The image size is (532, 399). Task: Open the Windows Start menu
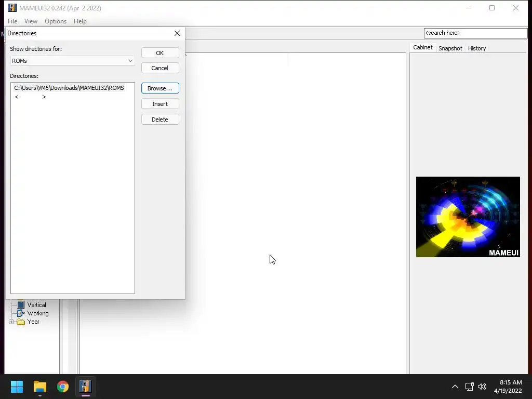coord(17,387)
